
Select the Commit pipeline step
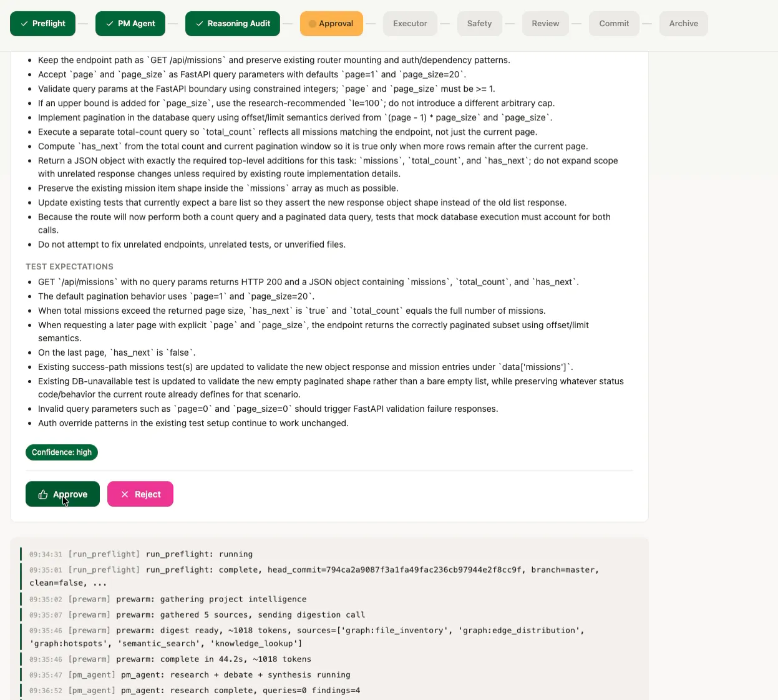point(614,24)
